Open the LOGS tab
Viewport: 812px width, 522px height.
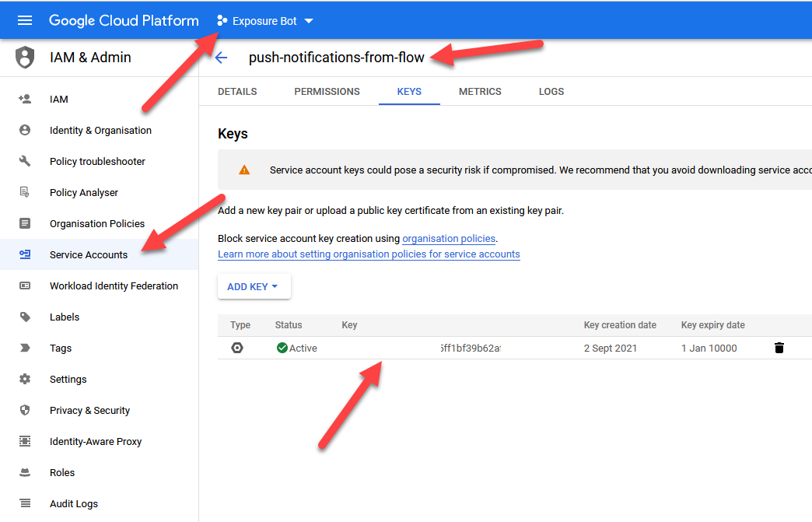pos(551,91)
